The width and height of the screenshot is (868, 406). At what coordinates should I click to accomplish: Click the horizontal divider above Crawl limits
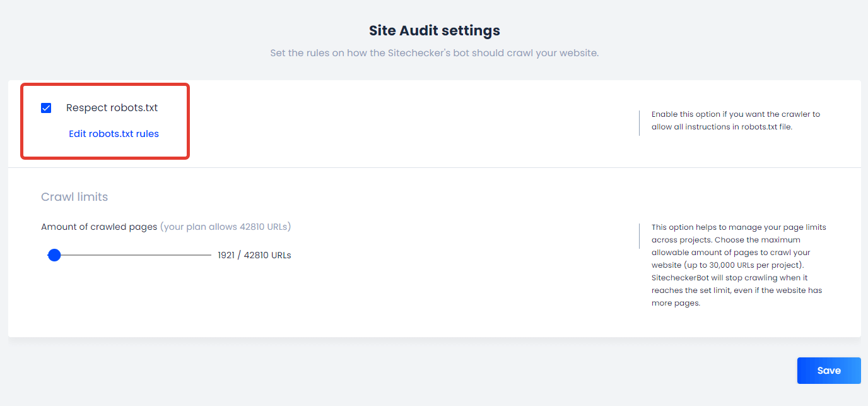pos(434,167)
